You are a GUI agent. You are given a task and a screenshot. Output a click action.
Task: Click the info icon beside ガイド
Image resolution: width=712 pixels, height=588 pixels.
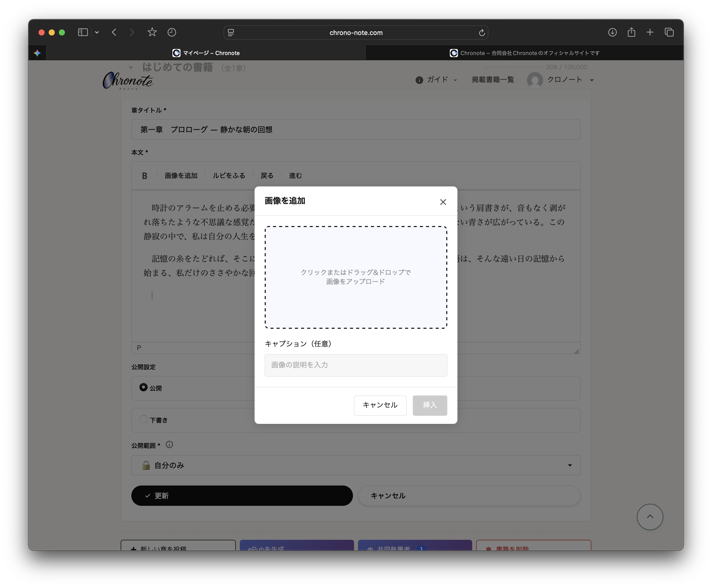pos(419,80)
